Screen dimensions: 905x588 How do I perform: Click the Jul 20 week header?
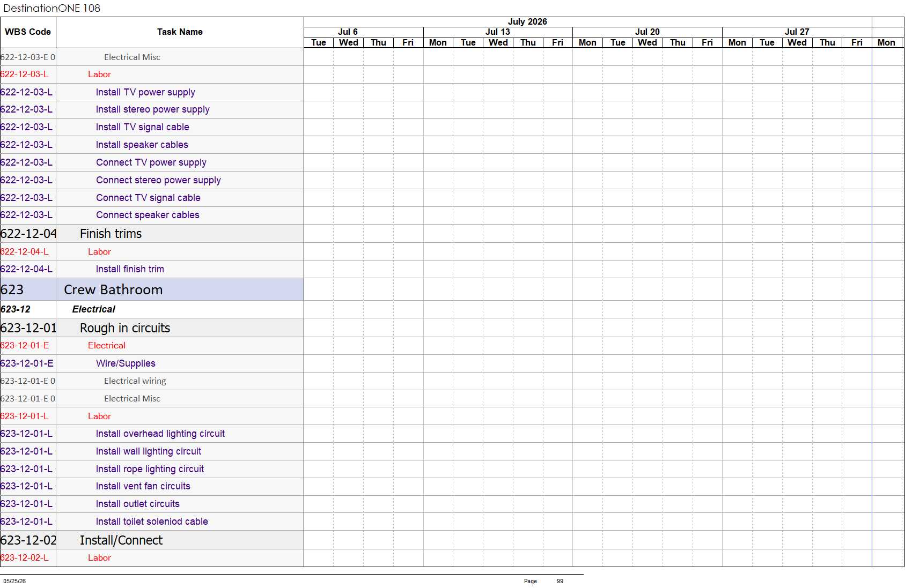(648, 32)
